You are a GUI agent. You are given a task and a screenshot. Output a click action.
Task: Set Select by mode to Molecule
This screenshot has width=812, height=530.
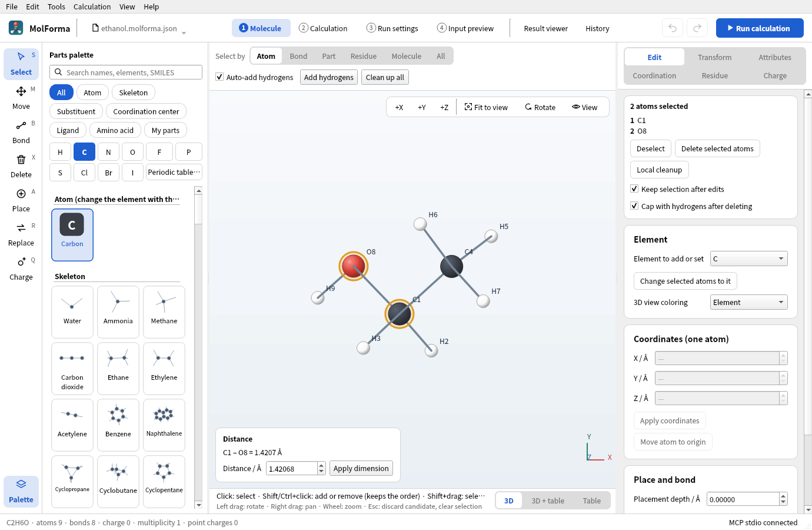tap(407, 56)
